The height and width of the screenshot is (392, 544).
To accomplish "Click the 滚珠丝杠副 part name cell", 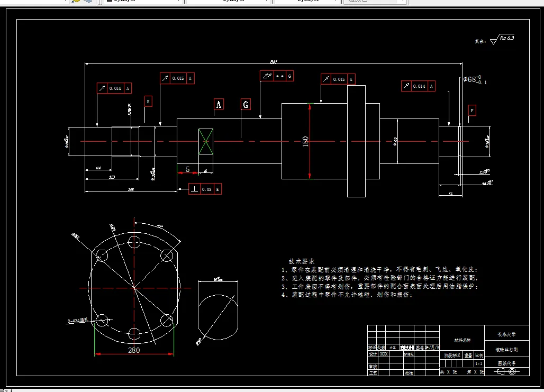I will coord(506,350).
